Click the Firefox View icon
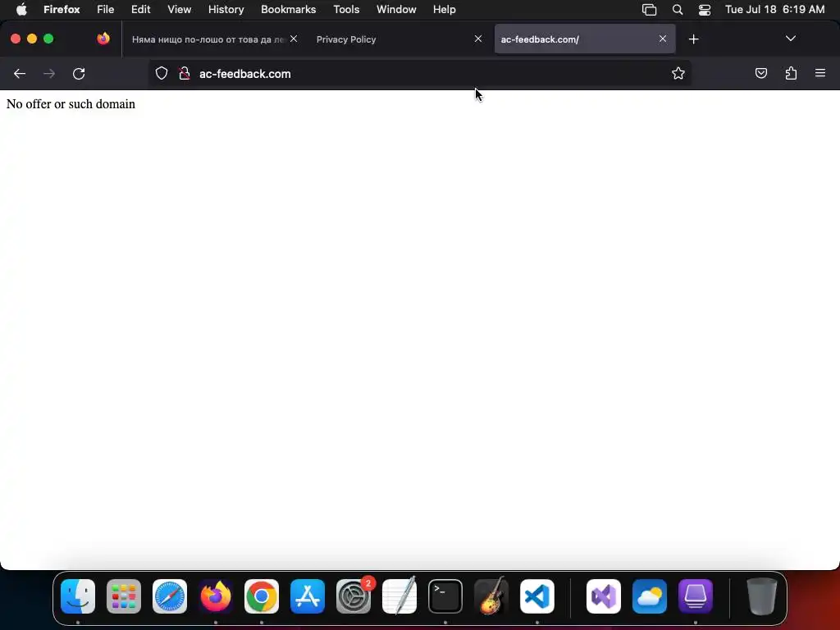 click(103, 39)
